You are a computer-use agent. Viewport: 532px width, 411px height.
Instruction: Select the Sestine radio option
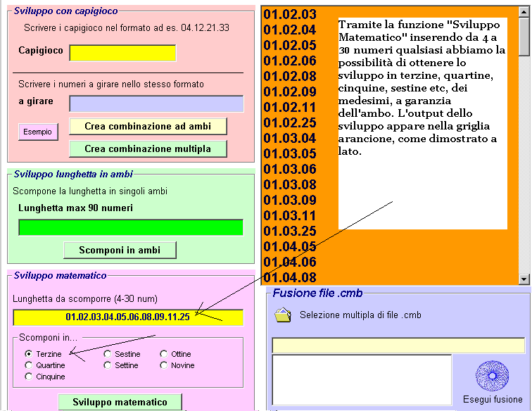[108, 354]
